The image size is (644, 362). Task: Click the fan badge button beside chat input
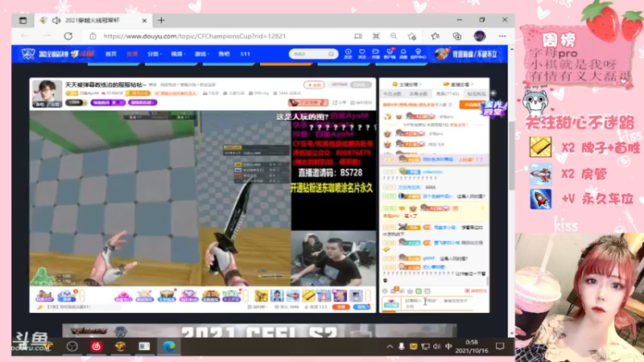(x=391, y=303)
